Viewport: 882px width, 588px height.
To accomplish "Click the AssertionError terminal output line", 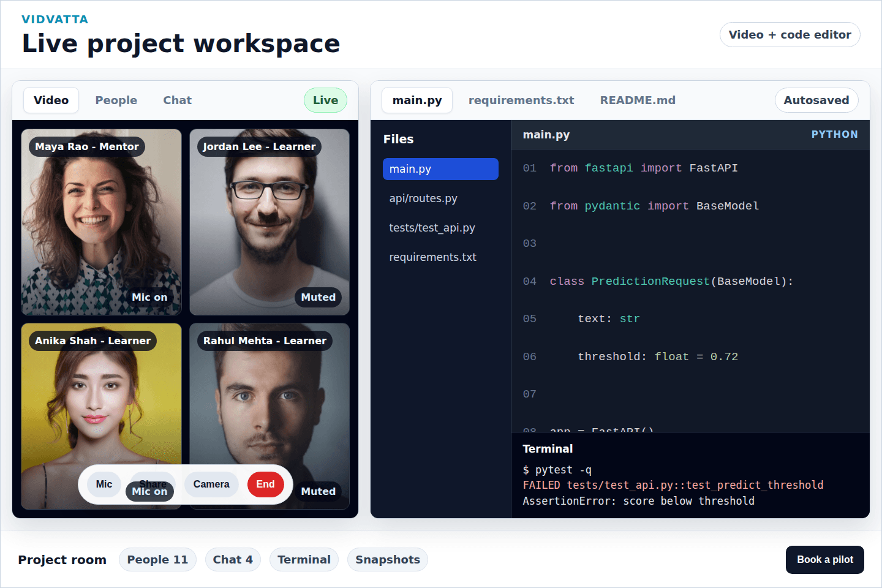I will coord(638,501).
